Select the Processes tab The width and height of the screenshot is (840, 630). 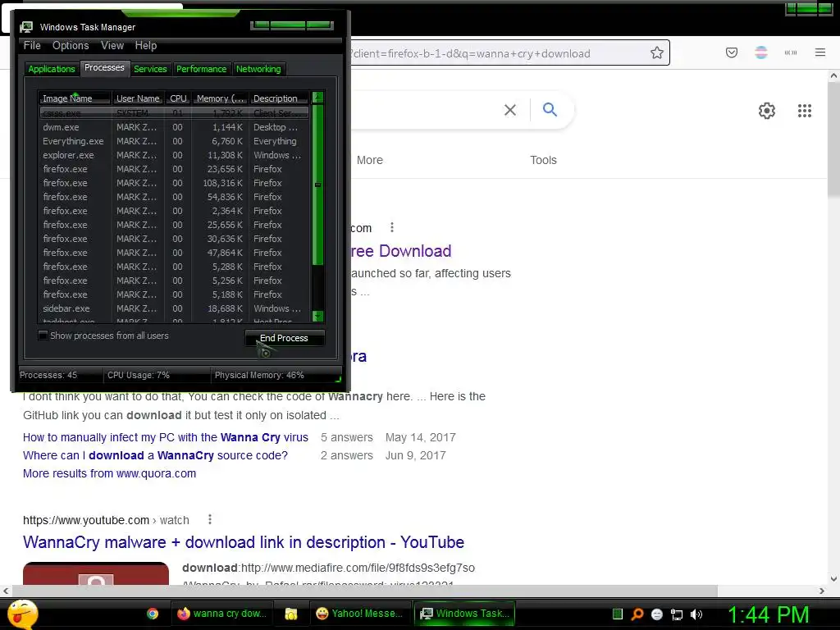104,67
